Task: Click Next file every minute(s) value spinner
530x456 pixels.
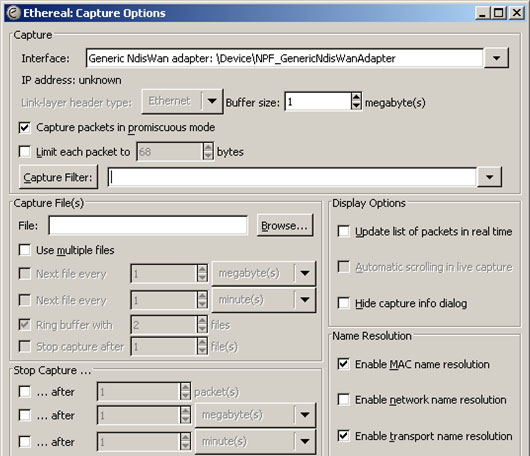Action: click(202, 300)
